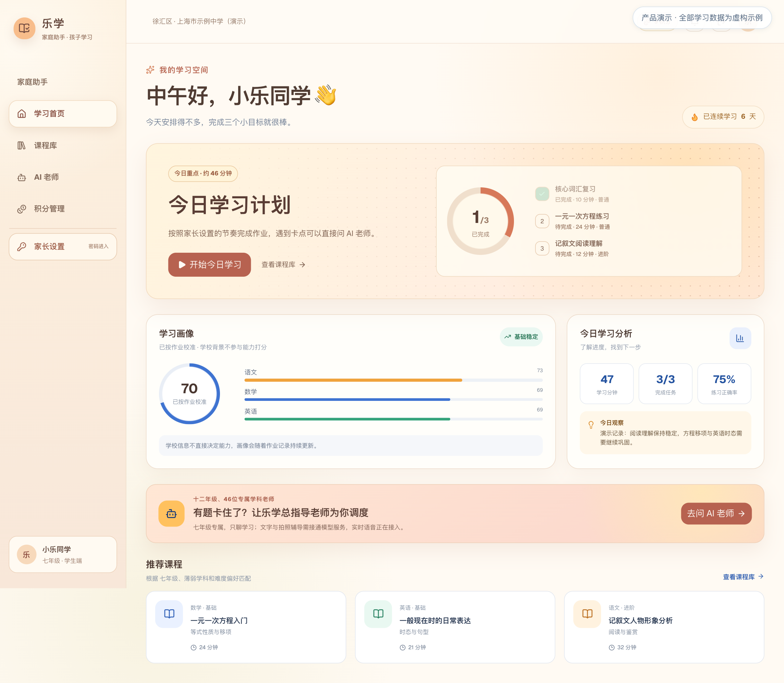This screenshot has height=683, width=784.
Task: Click the 开始今日学习 button
Action: (209, 264)
